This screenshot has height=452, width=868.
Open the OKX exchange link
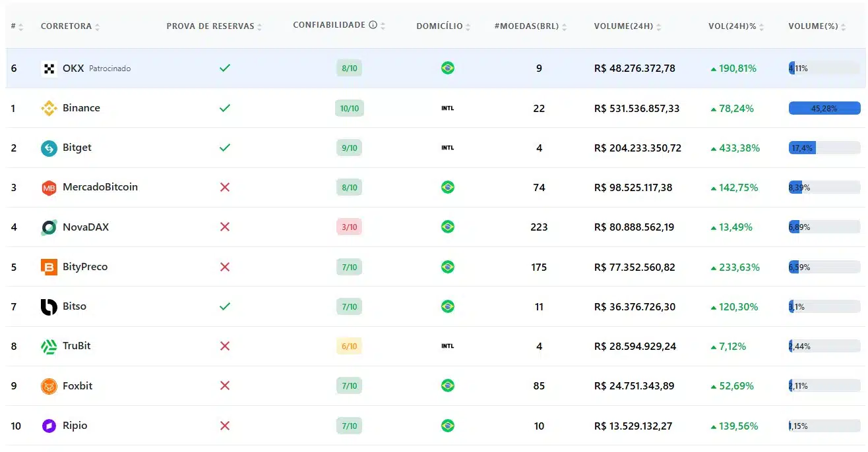(x=73, y=68)
